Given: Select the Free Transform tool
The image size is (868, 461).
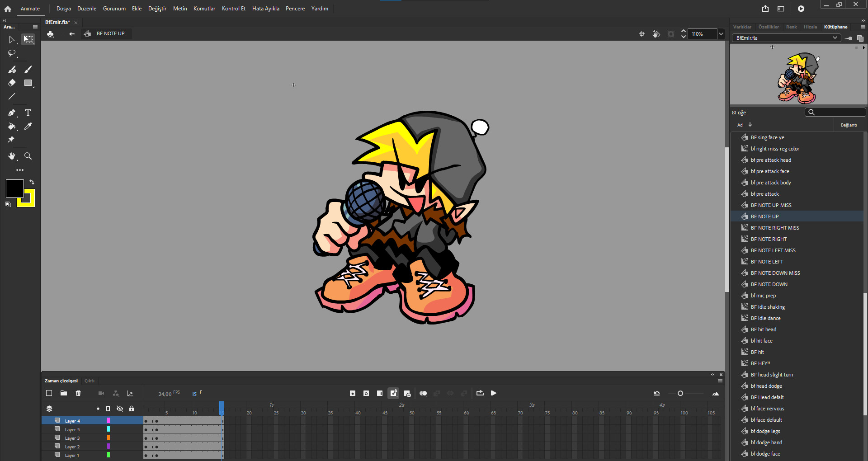Looking at the screenshot, I should click(x=28, y=39).
